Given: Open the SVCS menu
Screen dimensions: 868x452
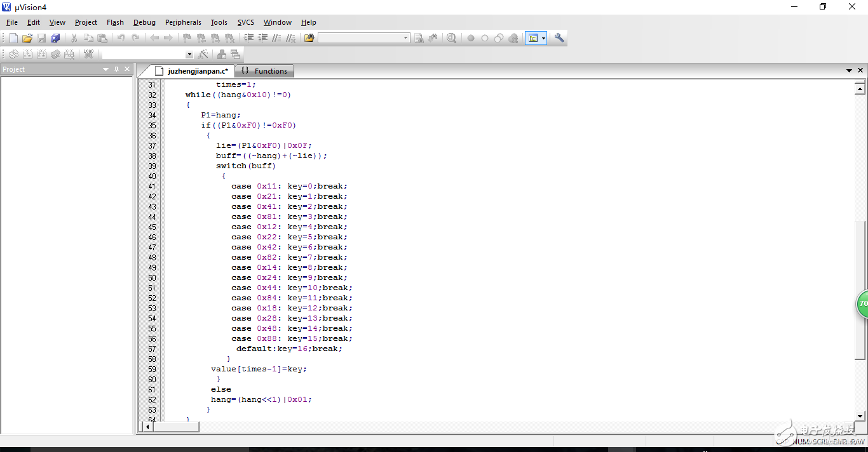Looking at the screenshot, I should pyautogui.click(x=246, y=22).
